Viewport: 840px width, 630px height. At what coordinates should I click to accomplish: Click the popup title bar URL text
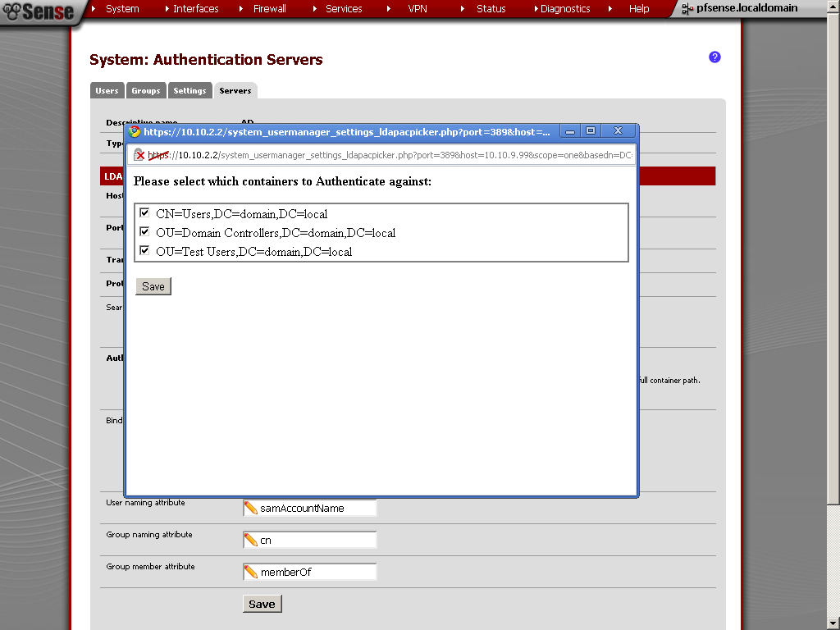(347, 132)
